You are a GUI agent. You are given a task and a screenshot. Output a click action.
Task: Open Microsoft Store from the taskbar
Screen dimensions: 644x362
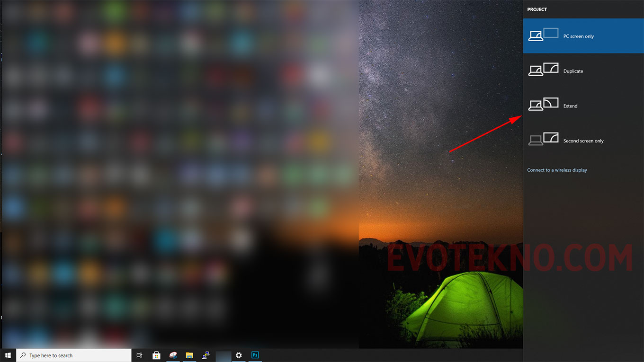click(x=156, y=355)
